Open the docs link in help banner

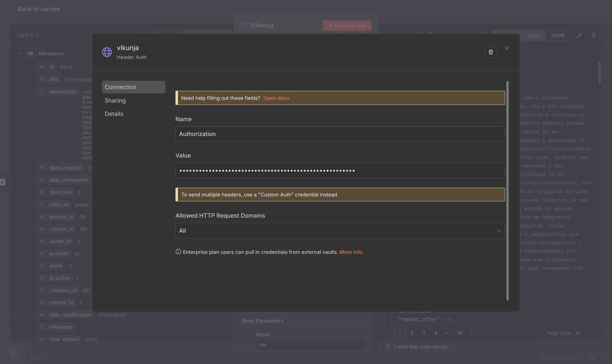click(276, 98)
